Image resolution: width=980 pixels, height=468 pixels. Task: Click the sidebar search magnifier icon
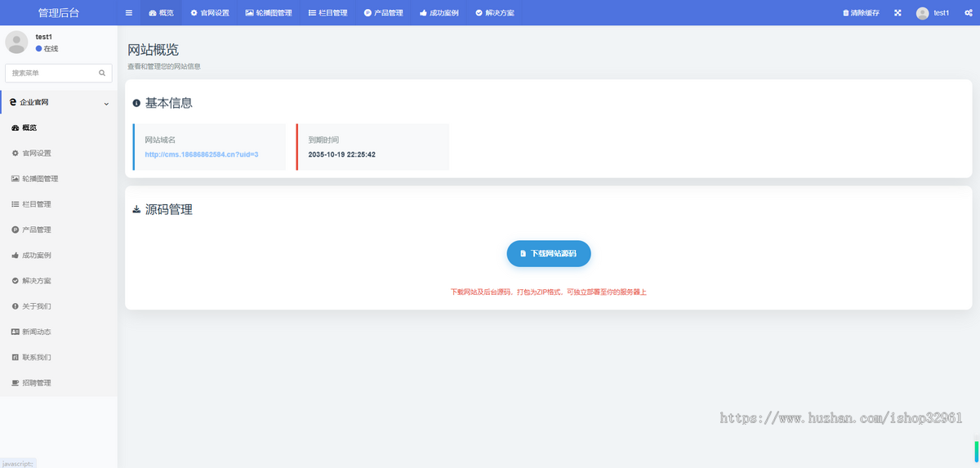(x=102, y=73)
